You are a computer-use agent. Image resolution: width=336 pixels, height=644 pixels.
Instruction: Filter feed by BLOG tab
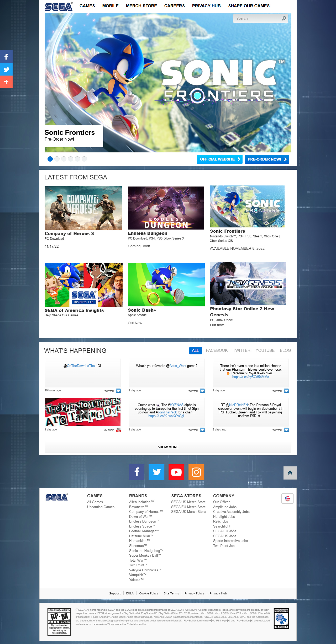285,350
